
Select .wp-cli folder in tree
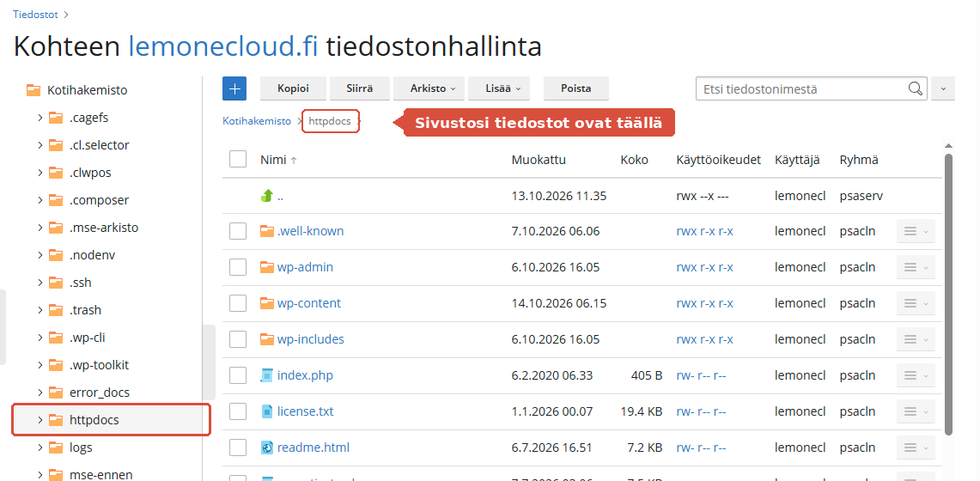point(87,338)
